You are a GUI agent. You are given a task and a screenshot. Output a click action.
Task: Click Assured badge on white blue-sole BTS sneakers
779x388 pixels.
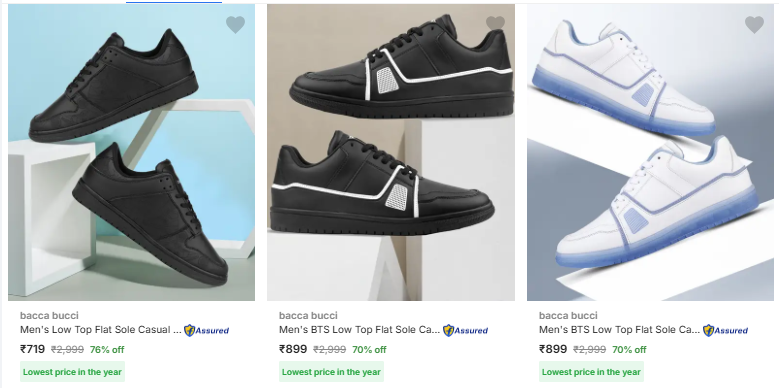pos(725,330)
